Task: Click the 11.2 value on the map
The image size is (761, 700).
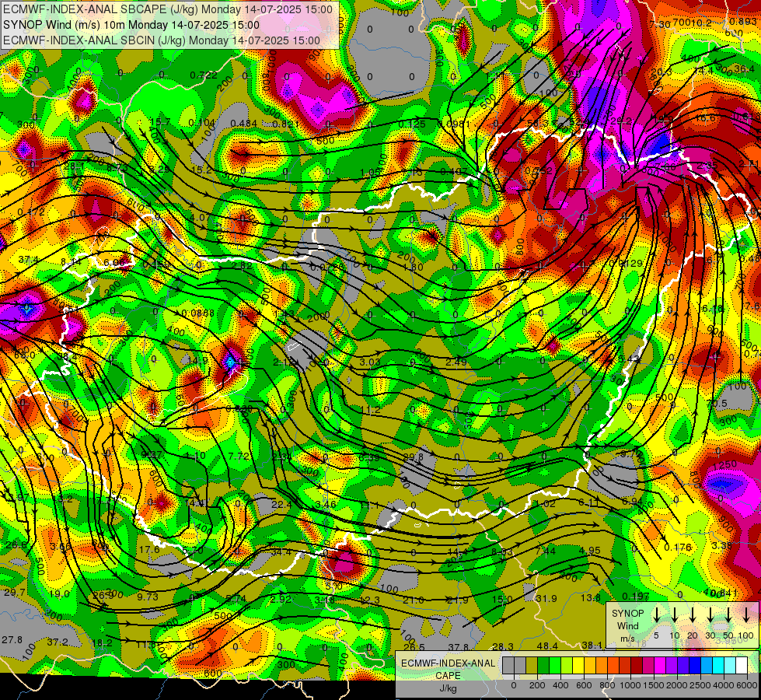Action: (x=370, y=410)
